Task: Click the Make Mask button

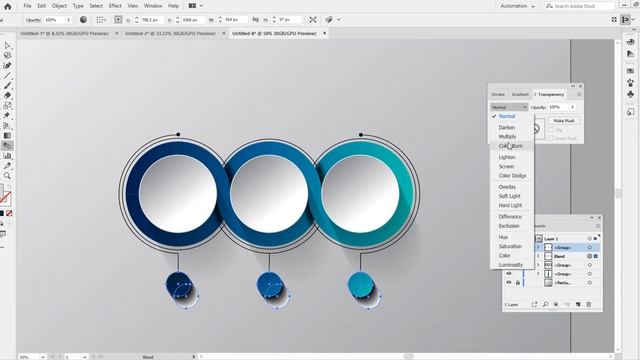Action: pos(564,121)
